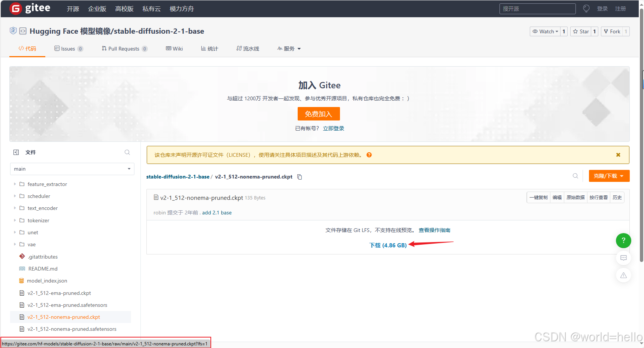The height and width of the screenshot is (348, 644).
Task: Open the Watch dropdown
Action: tap(545, 31)
